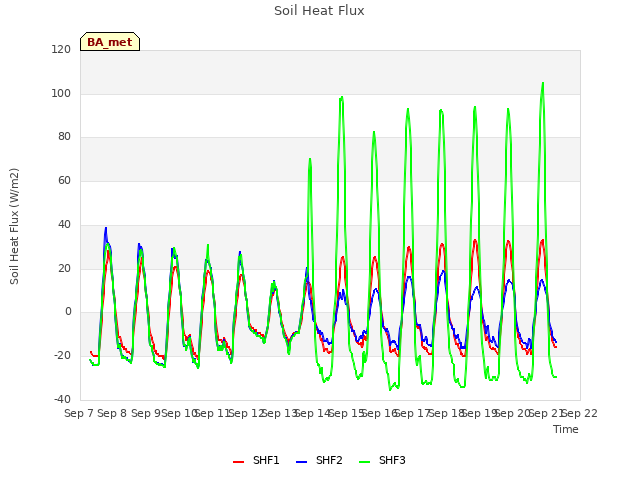This screenshot has height=480, width=640.
Task: Click the Soil Heat Flux (W/m2) axis label
Action: (x=14, y=226)
